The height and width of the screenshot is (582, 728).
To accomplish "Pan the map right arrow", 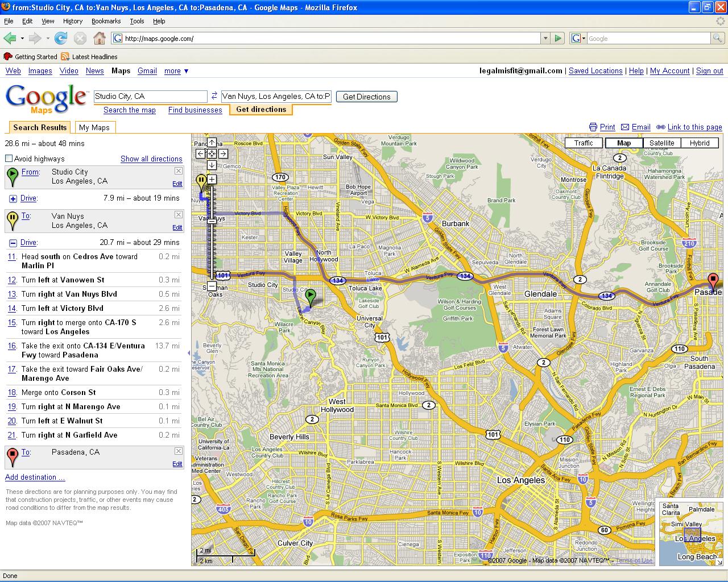I will pyautogui.click(x=223, y=153).
